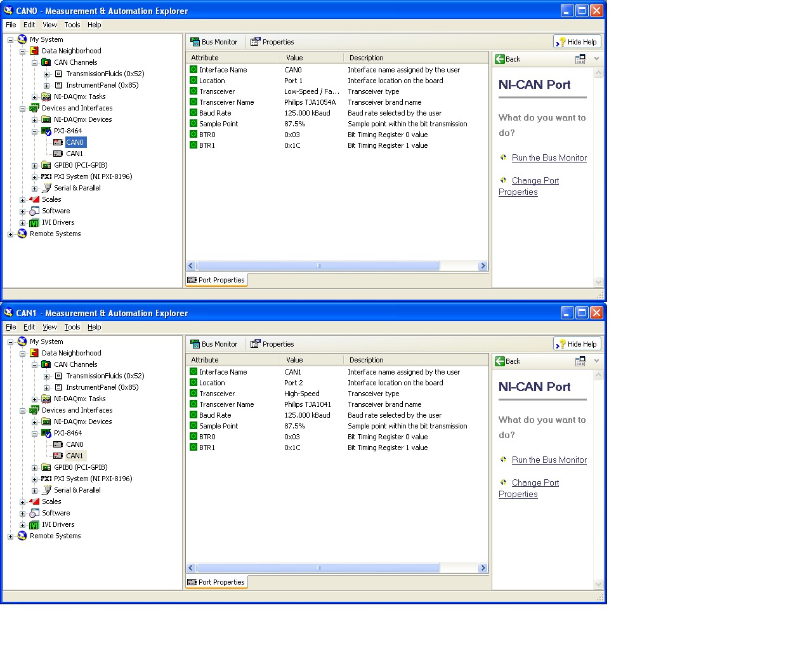Click My System icon in CAN1 window tree

(x=22, y=342)
